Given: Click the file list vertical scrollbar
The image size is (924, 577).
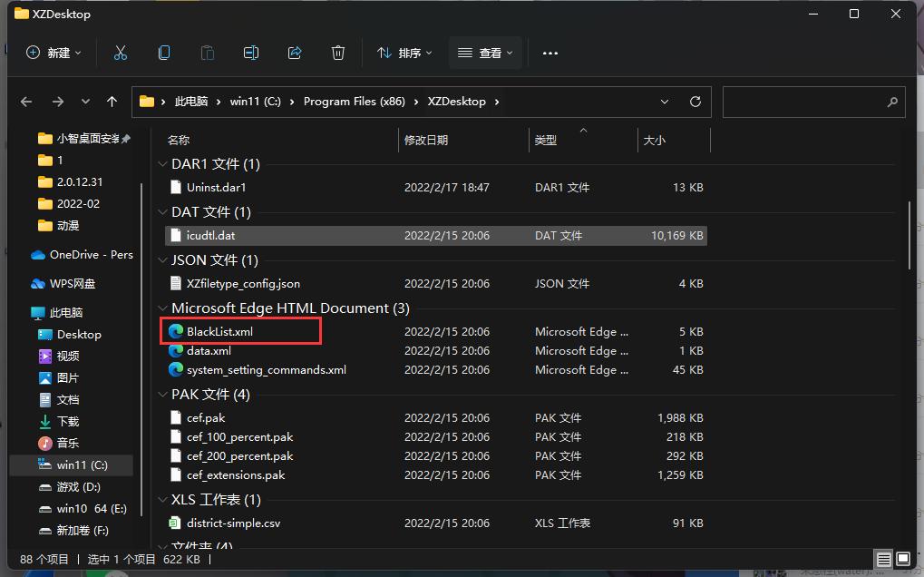Looking at the screenshot, I should point(909,236).
